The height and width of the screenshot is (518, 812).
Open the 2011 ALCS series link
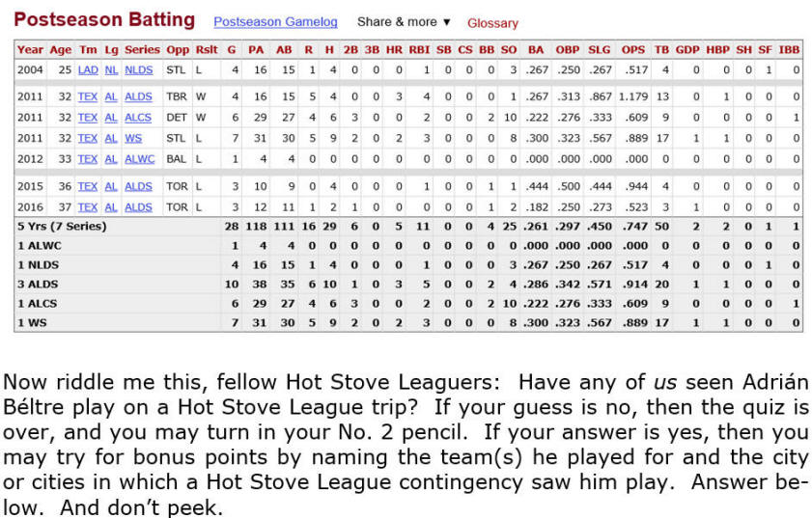pyautogui.click(x=139, y=117)
